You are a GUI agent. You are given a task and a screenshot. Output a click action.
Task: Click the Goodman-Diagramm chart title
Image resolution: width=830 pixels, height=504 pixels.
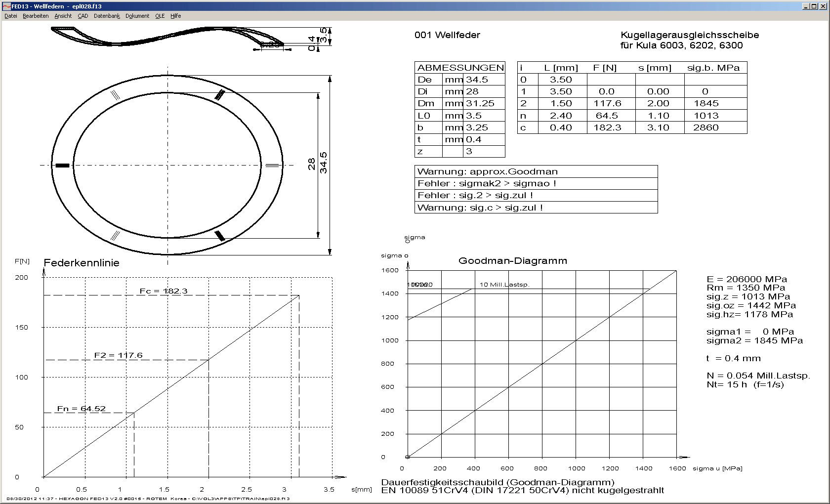tap(512, 261)
